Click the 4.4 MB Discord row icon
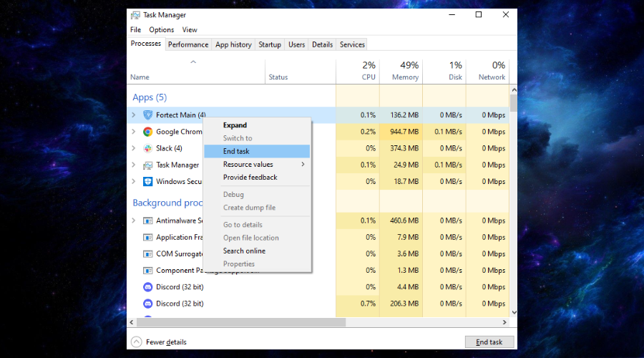Image resolution: width=644 pixels, height=358 pixels. tap(148, 287)
